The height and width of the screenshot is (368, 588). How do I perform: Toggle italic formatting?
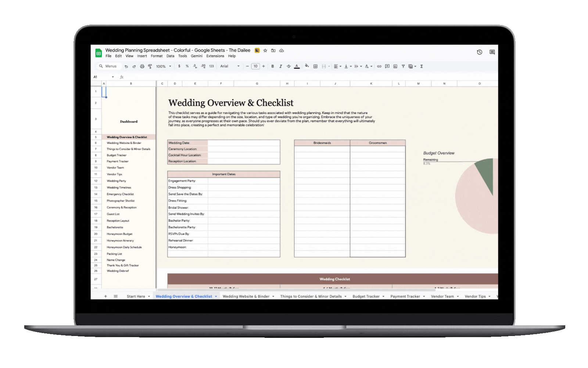280,67
